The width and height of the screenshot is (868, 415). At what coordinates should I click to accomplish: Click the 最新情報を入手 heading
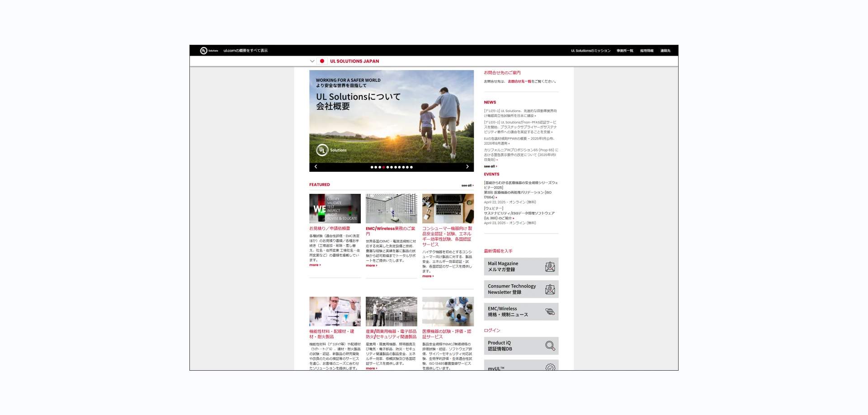498,251
